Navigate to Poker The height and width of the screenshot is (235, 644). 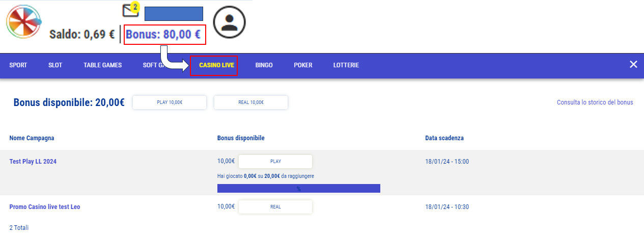(303, 65)
